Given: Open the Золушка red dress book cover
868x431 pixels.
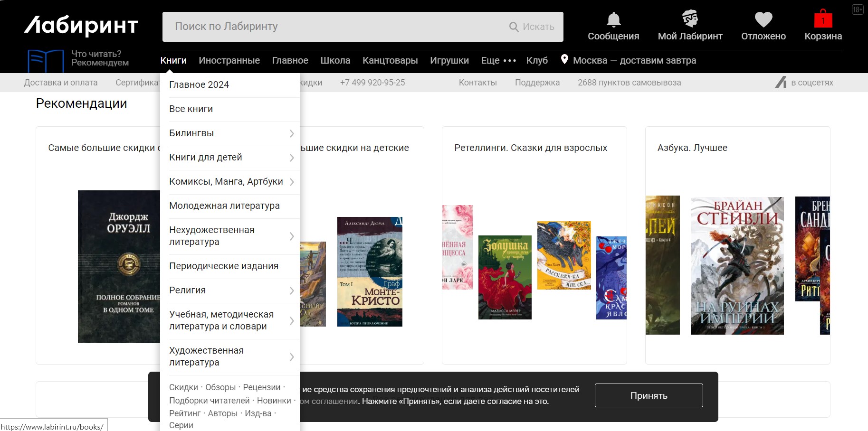Looking at the screenshot, I should click(x=505, y=277).
